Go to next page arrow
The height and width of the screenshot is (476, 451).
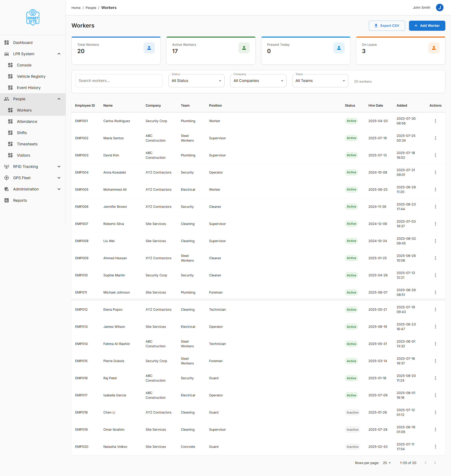pos(435,463)
